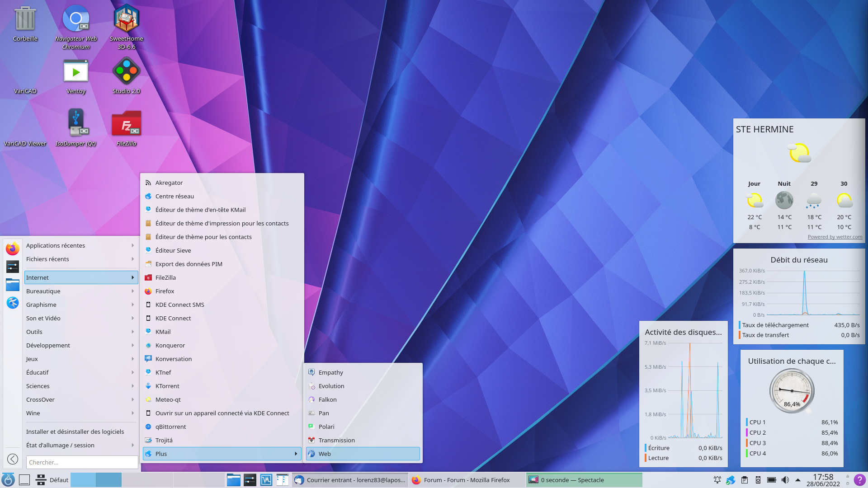Click the purple help question mark icon
868x488 pixels.
point(859,480)
